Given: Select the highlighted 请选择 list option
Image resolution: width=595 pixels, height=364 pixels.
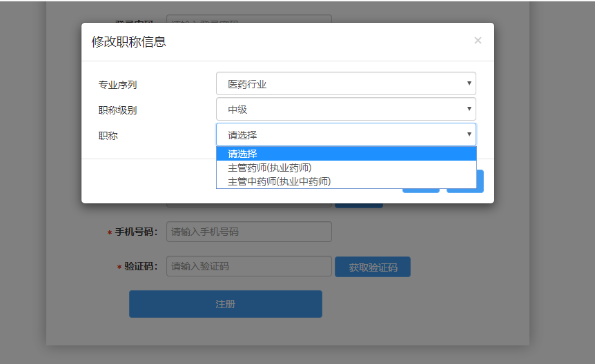Looking at the screenshot, I should pyautogui.click(x=346, y=154).
